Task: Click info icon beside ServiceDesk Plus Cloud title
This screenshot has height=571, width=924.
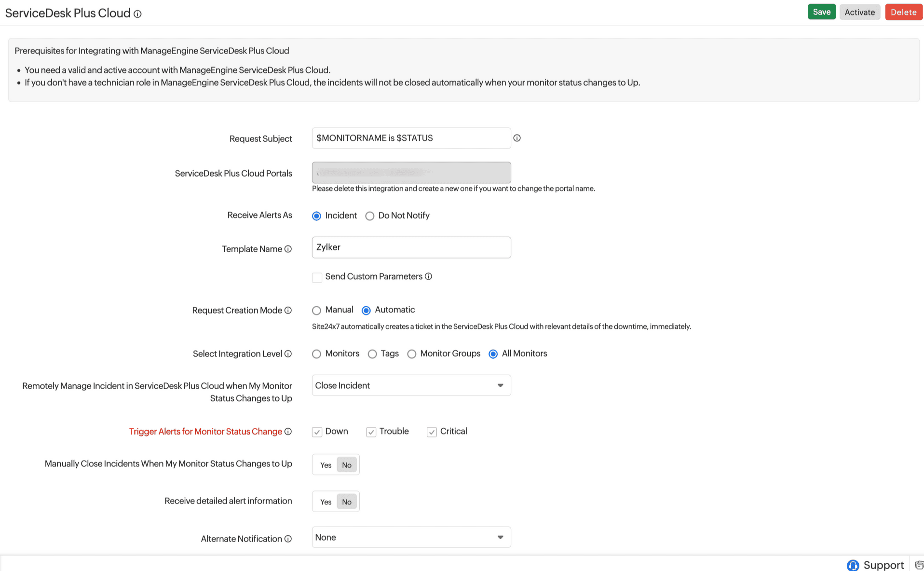Action: pyautogui.click(x=137, y=14)
